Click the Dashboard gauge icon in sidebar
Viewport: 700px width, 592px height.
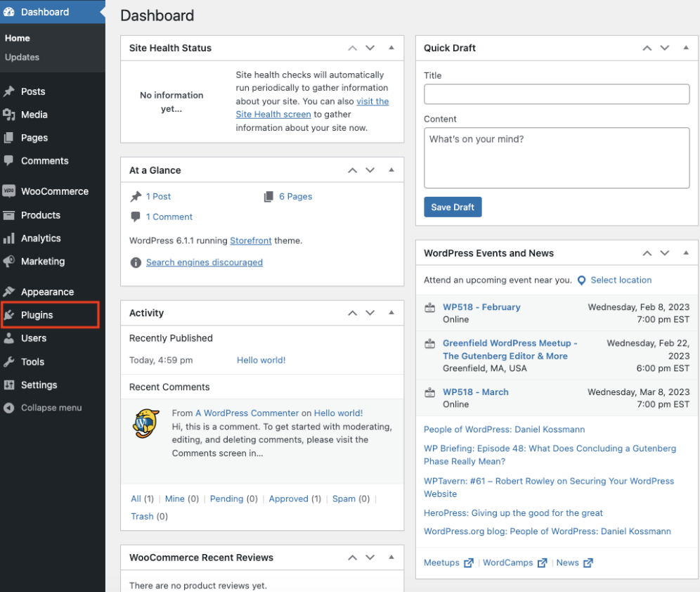tap(9, 12)
